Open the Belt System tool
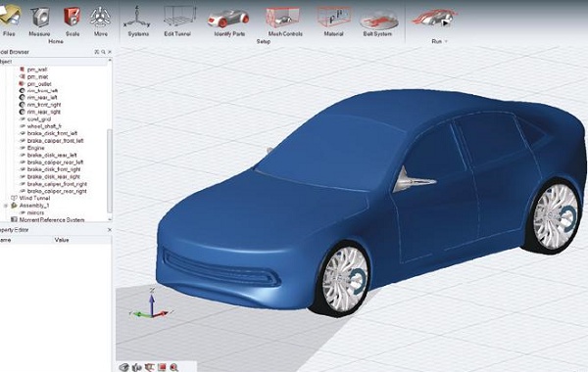The height and width of the screenshot is (372, 588). [x=377, y=22]
